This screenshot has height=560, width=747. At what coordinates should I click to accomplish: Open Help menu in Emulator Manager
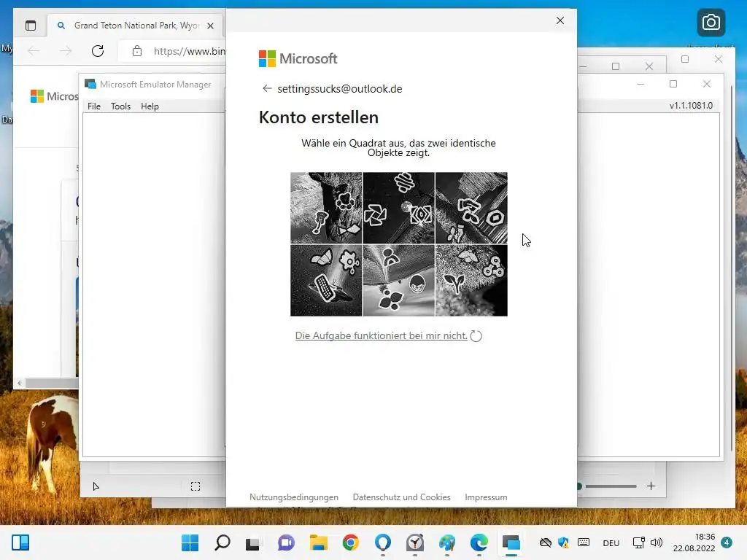click(150, 106)
